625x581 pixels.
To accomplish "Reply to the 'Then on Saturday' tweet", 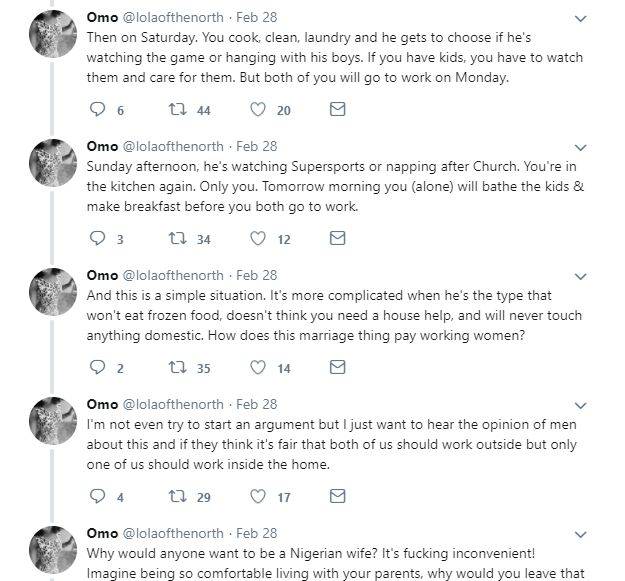I will click(x=97, y=110).
